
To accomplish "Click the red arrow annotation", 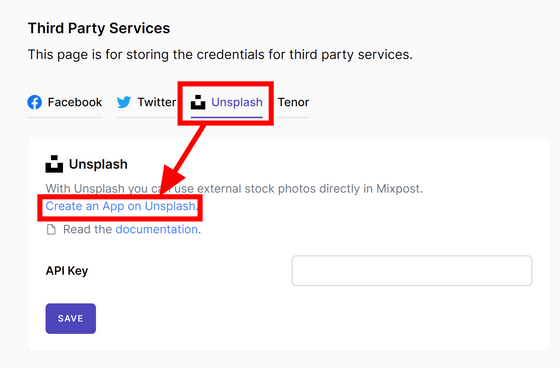I will 180,161.
